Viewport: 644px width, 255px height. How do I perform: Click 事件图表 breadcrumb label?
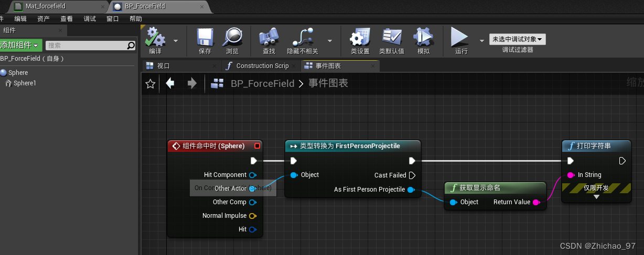tap(328, 83)
